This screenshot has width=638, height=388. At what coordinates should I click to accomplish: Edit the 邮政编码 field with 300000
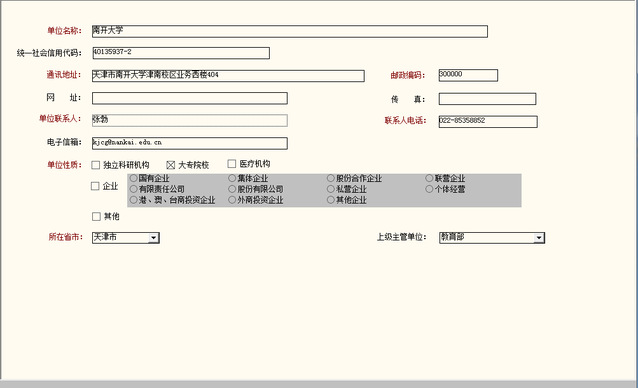pos(468,75)
